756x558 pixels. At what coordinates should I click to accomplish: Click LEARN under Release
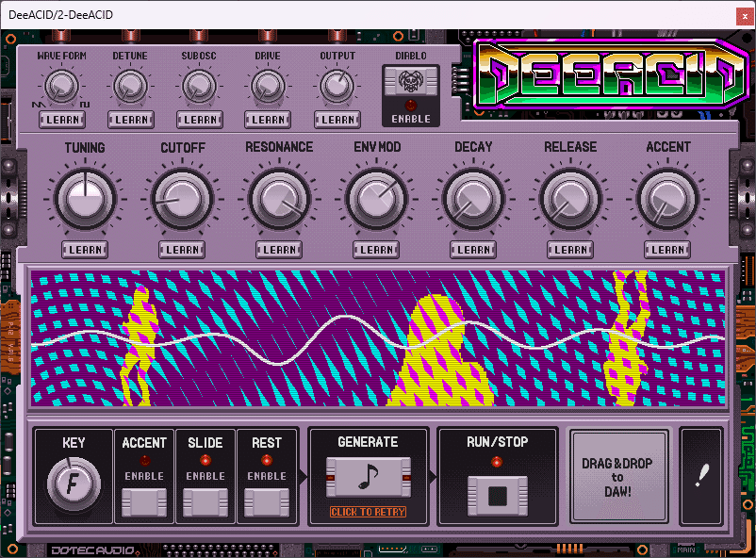pos(570,250)
